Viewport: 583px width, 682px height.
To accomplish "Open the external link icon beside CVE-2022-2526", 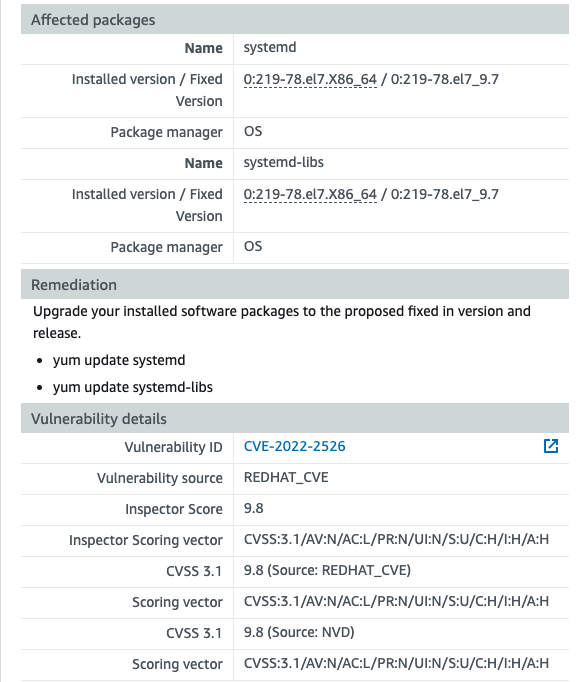I will click(551, 446).
